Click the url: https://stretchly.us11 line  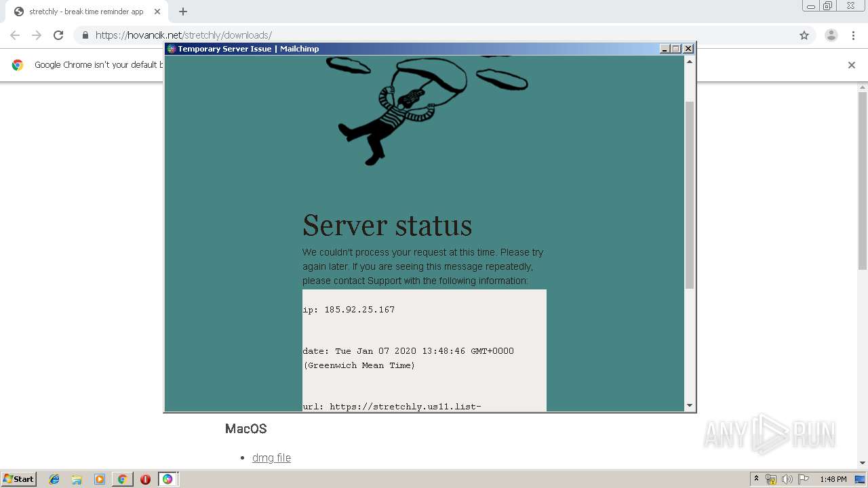[x=392, y=407]
